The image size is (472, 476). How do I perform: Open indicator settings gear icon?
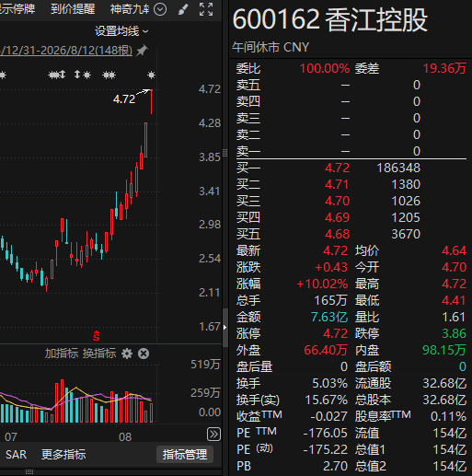[127, 354]
